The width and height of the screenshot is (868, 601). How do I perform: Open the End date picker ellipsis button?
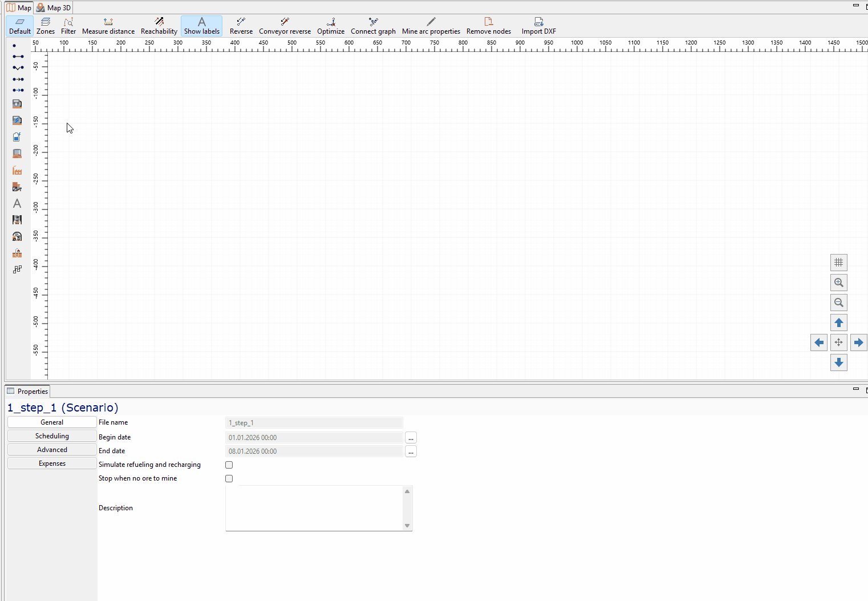coord(411,451)
